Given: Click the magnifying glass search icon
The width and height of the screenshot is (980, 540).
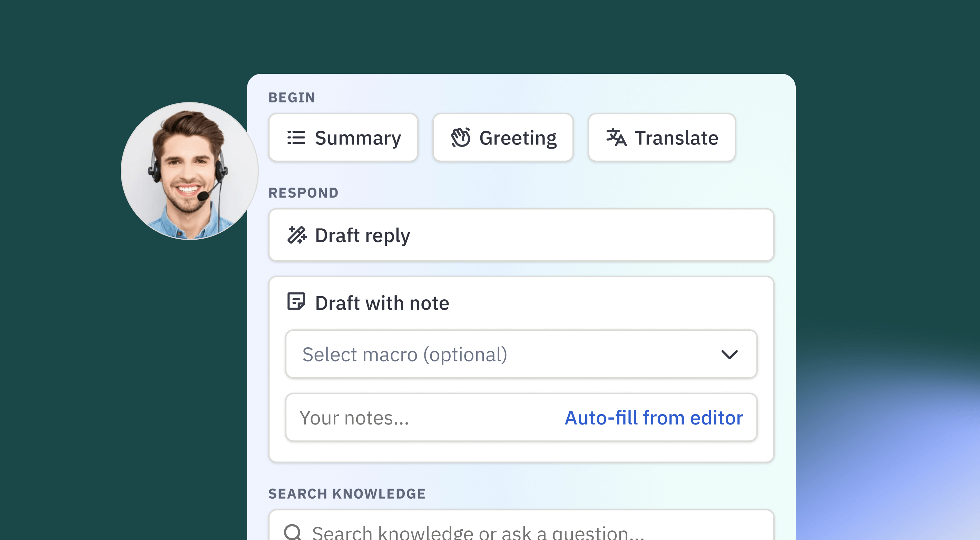Looking at the screenshot, I should 293,532.
